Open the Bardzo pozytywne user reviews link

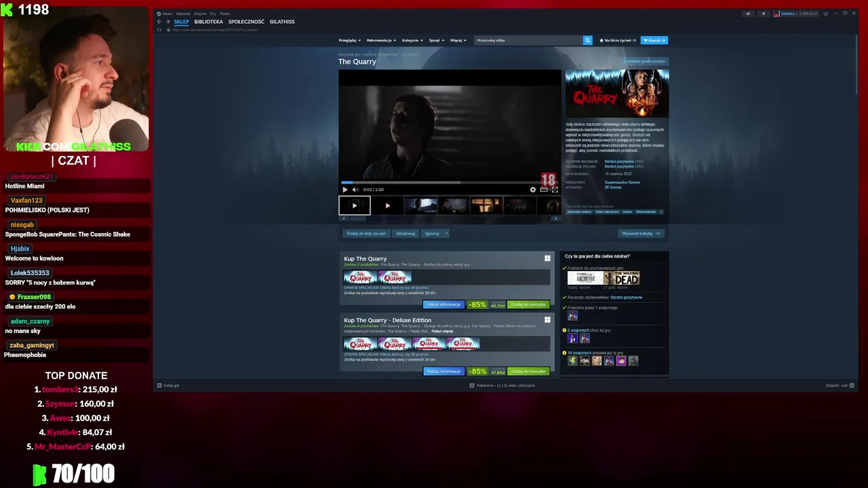coord(627,298)
